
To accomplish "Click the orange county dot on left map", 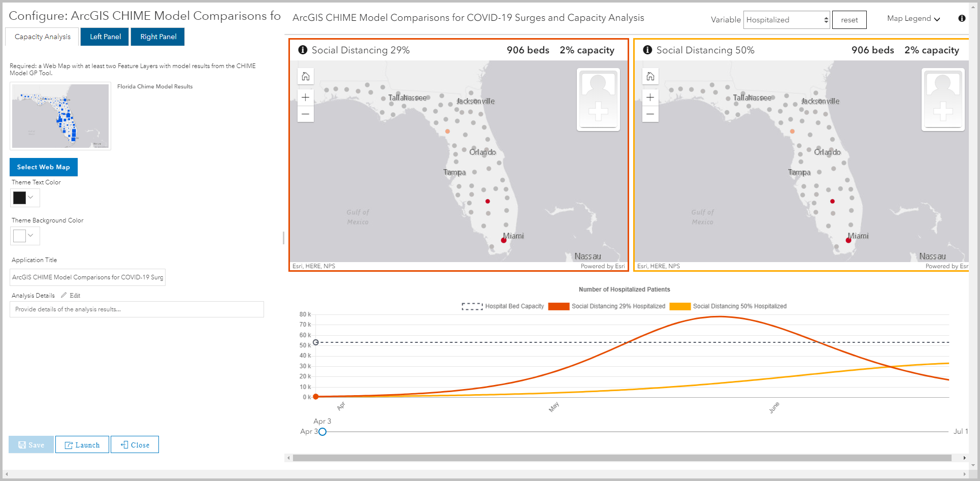I will pyautogui.click(x=447, y=132).
